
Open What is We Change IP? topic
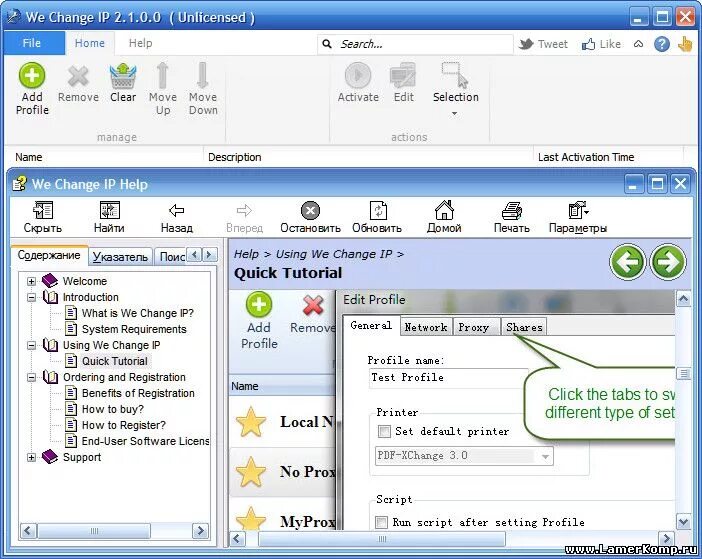[137, 313]
